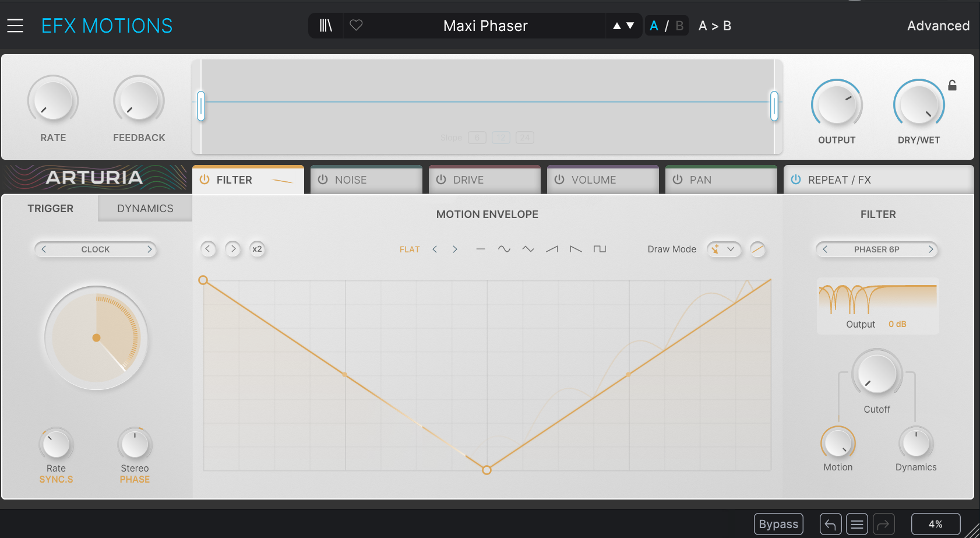
Task: Switch to previous trigger mode before Clock
Action: click(44, 249)
